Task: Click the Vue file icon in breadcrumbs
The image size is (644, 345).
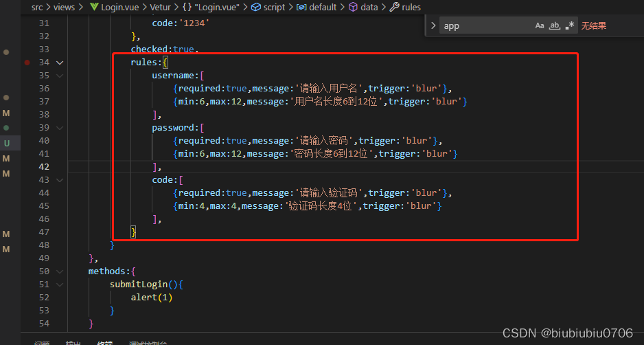Action: (x=95, y=7)
